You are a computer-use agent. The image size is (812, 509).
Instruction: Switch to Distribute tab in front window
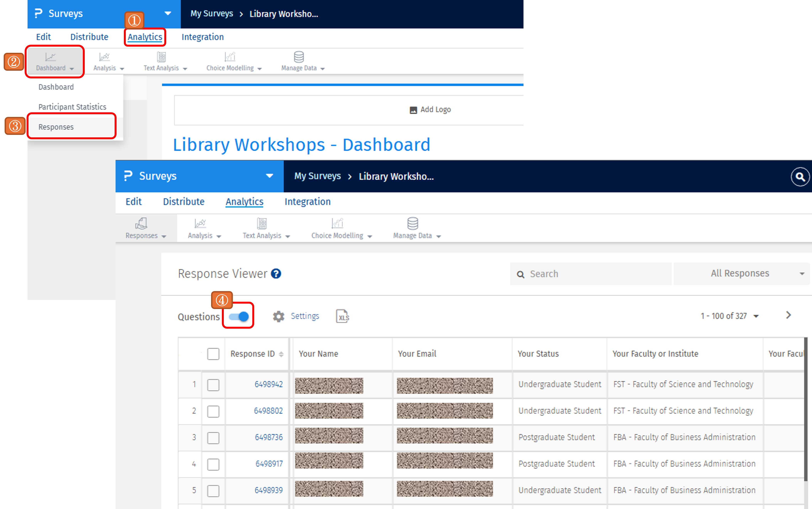click(x=184, y=202)
